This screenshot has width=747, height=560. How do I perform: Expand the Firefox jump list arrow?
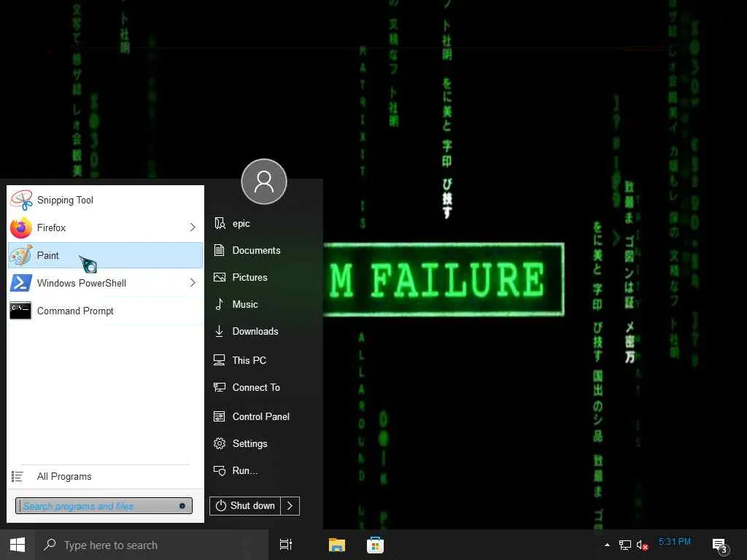pyautogui.click(x=193, y=227)
